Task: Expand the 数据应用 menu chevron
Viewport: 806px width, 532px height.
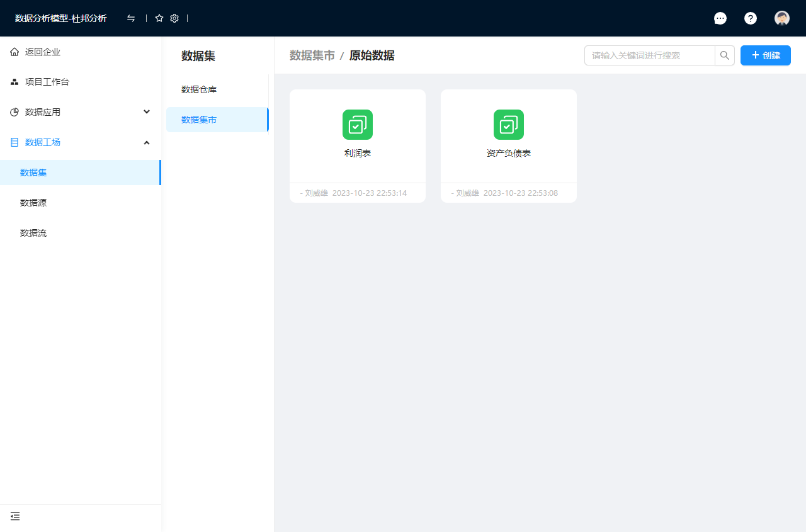Action: [x=147, y=112]
